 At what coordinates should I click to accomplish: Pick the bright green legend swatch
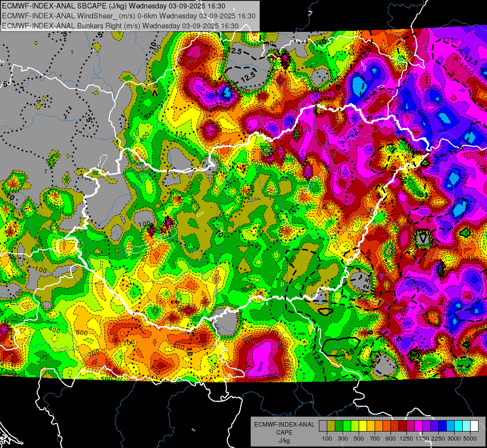tap(347, 426)
